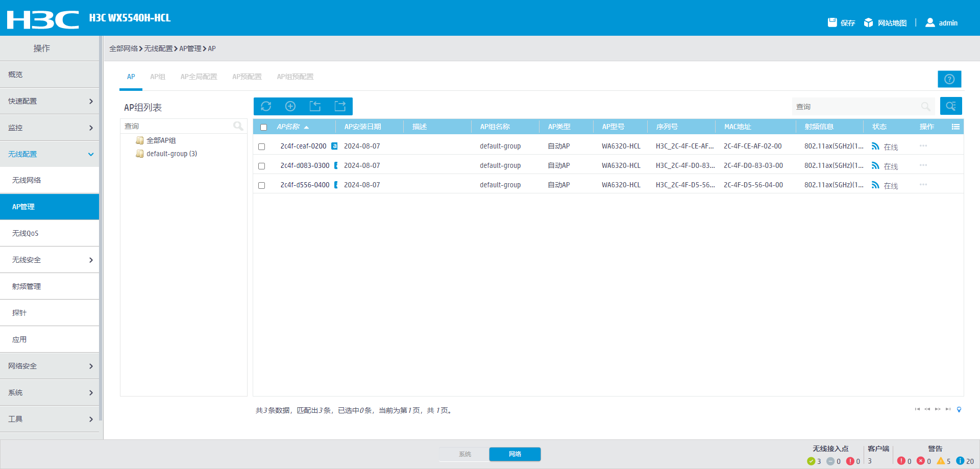Switch to the AP组 tab

[157, 77]
